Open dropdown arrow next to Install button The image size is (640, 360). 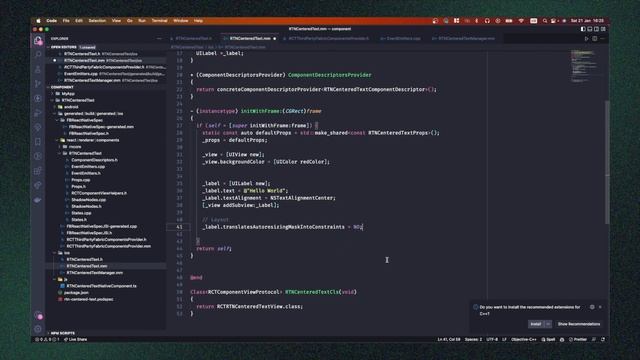548,324
